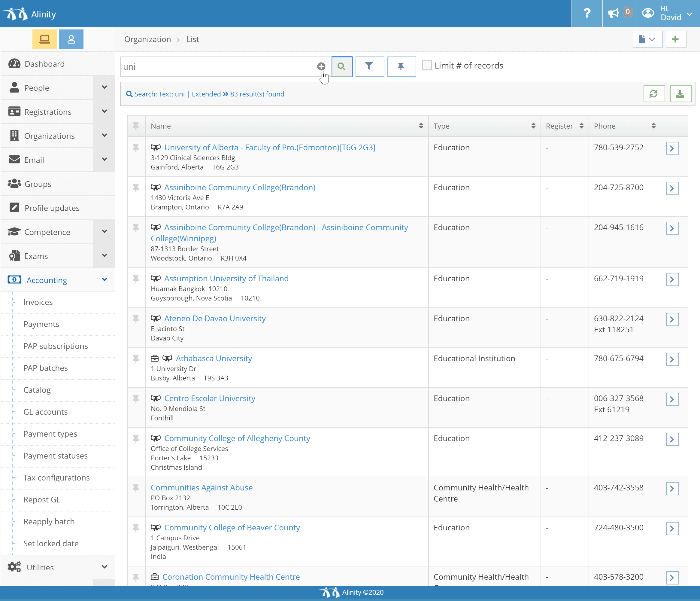
Task: Click the Organization breadcrumb
Action: 148,40
